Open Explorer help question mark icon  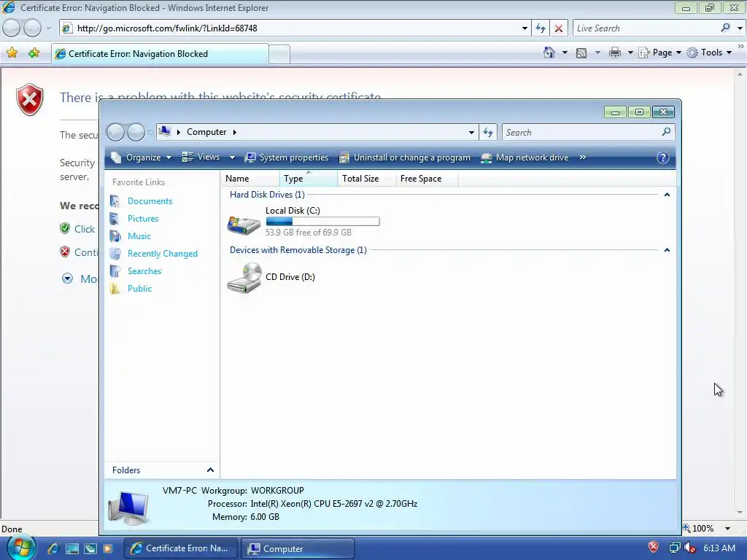tap(662, 157)
